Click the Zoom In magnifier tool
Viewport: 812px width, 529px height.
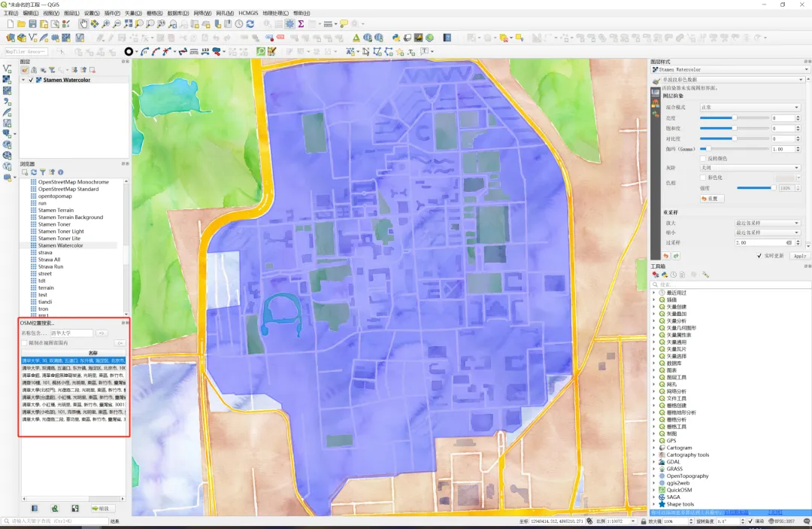pyautogui.click(x=106, y=24)
